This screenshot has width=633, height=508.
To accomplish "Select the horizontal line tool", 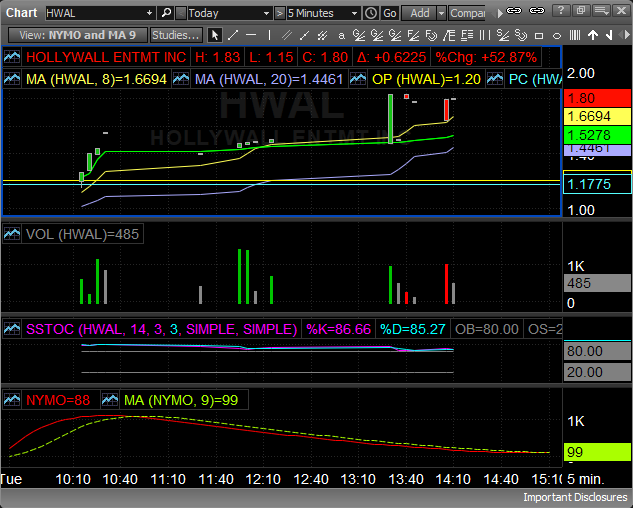I will tap(251, 36).
